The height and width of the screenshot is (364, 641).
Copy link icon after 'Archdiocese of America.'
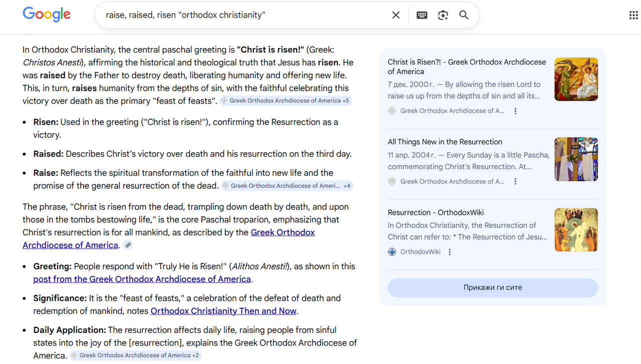pyautogui.click(x=128, y=245)
